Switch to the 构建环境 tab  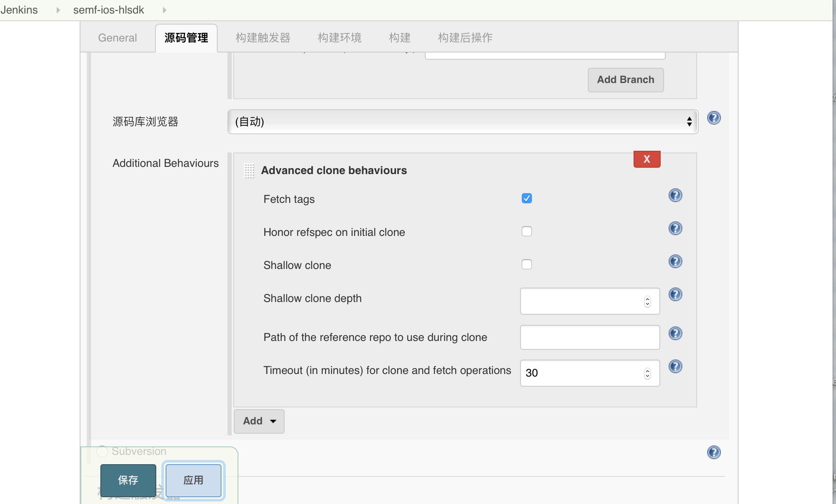340,38
